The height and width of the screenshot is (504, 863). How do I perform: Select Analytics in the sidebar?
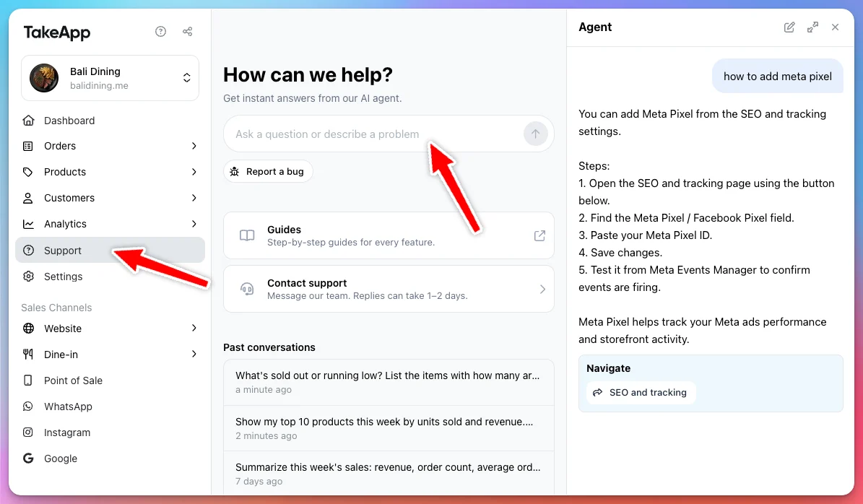coord(110,224)
